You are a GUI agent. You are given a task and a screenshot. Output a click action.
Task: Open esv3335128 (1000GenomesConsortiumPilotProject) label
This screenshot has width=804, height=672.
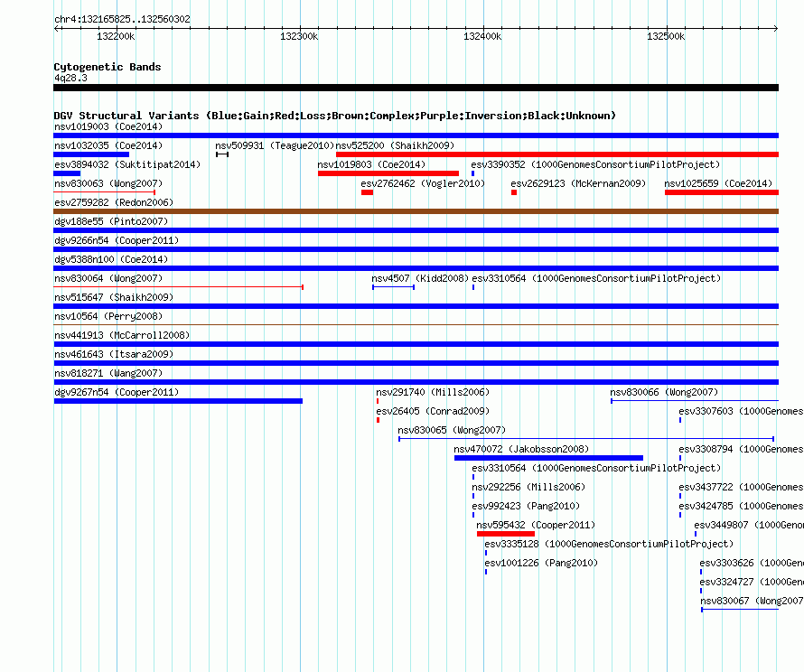(609, 544)
